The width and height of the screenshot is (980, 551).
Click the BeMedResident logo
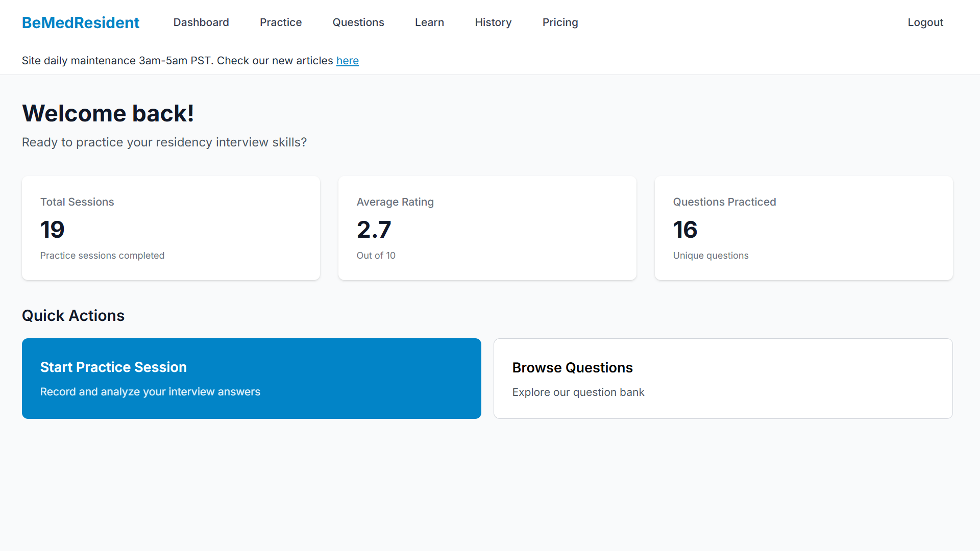(80, 22)
